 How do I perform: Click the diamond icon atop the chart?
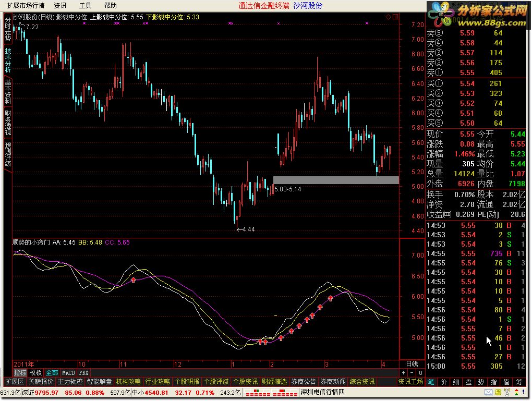pyautogui.click(x=388, y=17)
